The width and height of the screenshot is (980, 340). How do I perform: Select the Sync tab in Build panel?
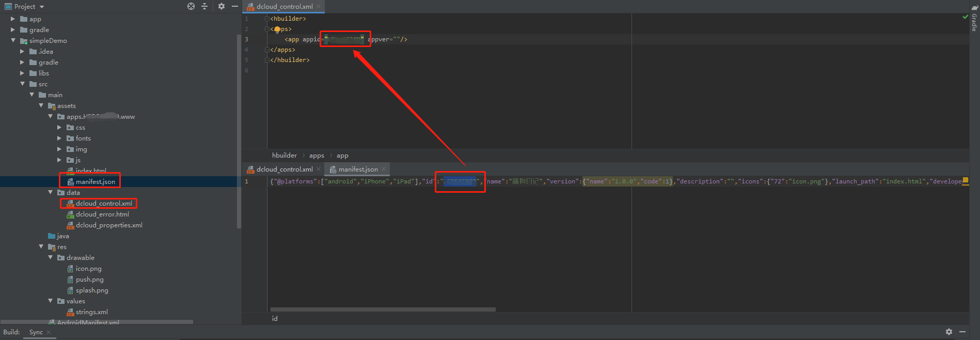(x=36, y=332)
